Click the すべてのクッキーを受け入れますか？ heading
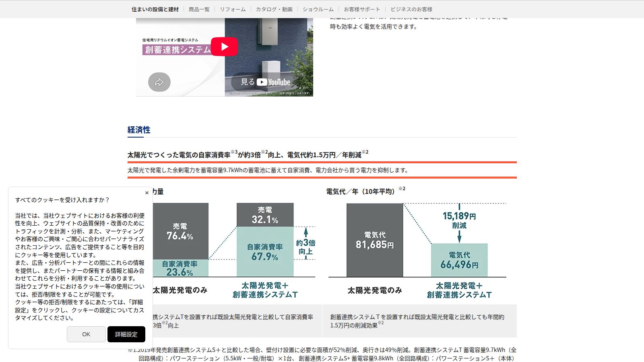The image size is (644, 362). coord(62,200)
